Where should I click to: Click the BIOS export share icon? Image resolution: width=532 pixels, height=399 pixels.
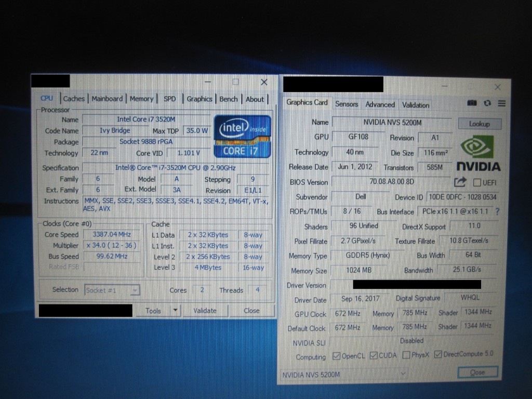coord(460,182)
